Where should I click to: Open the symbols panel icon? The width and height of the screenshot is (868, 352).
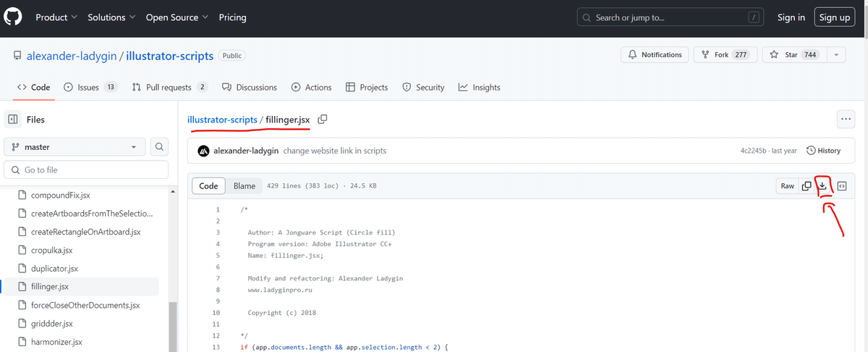[842, 186]
